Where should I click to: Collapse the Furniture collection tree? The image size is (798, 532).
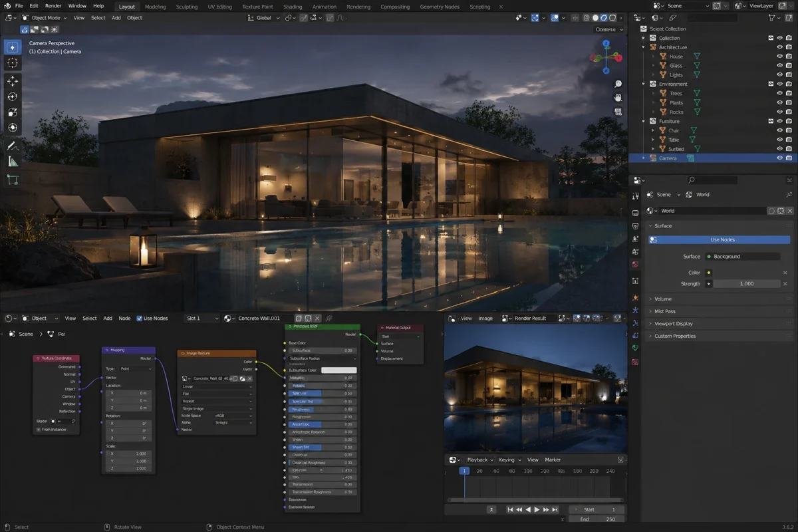click(644, 122)
